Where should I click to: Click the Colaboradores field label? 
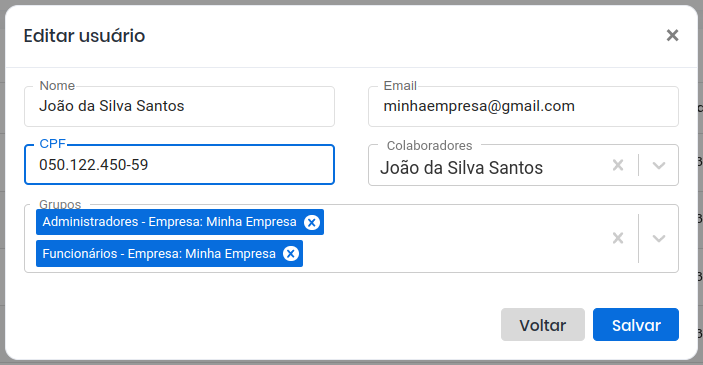pos(430,145)
